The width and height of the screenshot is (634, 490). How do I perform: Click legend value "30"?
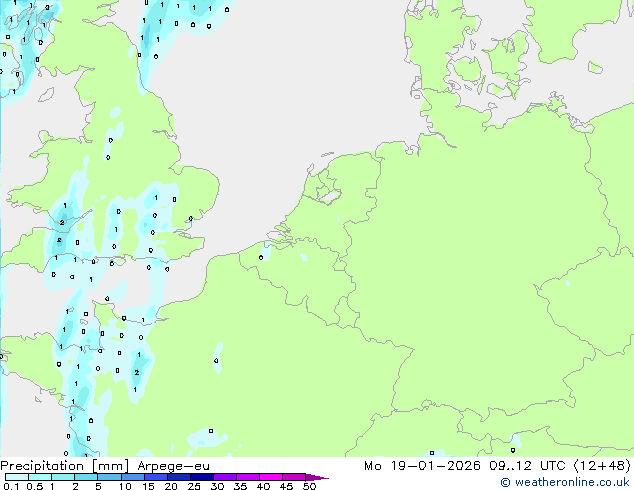217,486
